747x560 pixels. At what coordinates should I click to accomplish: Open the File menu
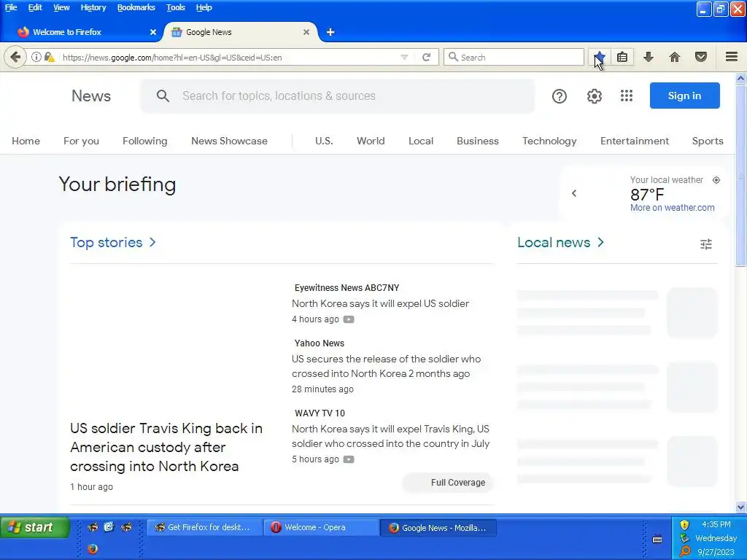point(11,7)
